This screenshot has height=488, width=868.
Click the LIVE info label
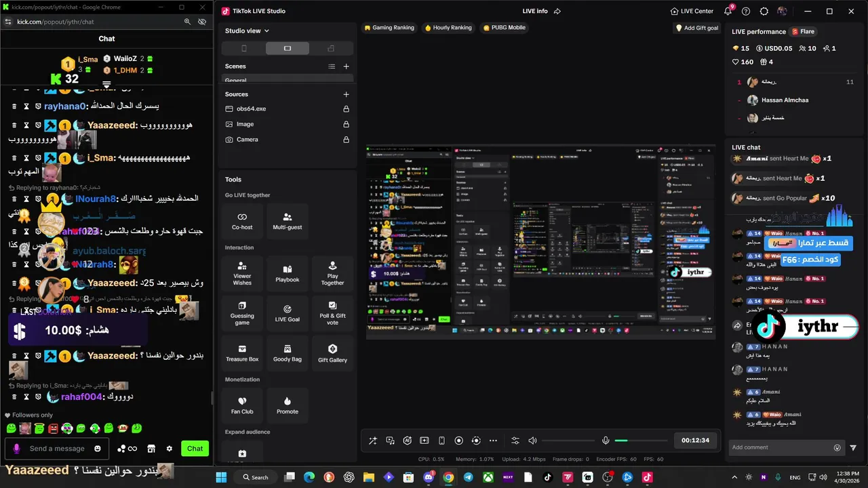(535, 12)
